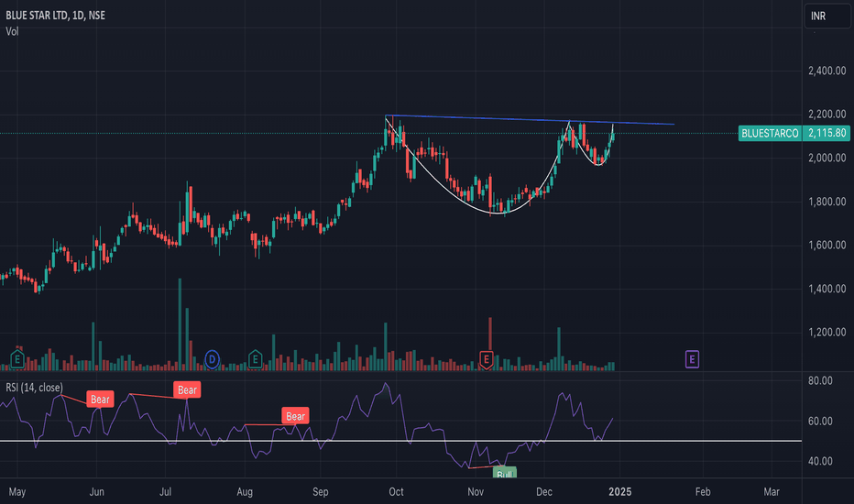854x504 pixels.
Task: Click the 1,800.00 price axis label
Action: [827, 201]
